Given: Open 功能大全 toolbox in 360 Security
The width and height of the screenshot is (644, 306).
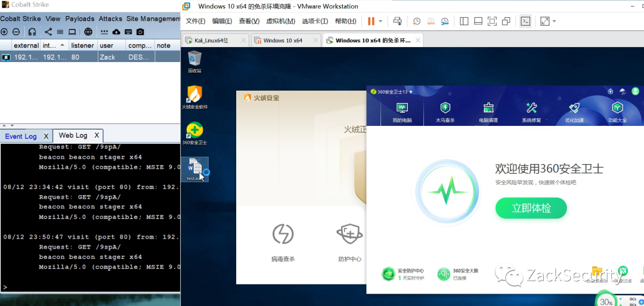Looking at the screenshot, I should pos(617,113).
